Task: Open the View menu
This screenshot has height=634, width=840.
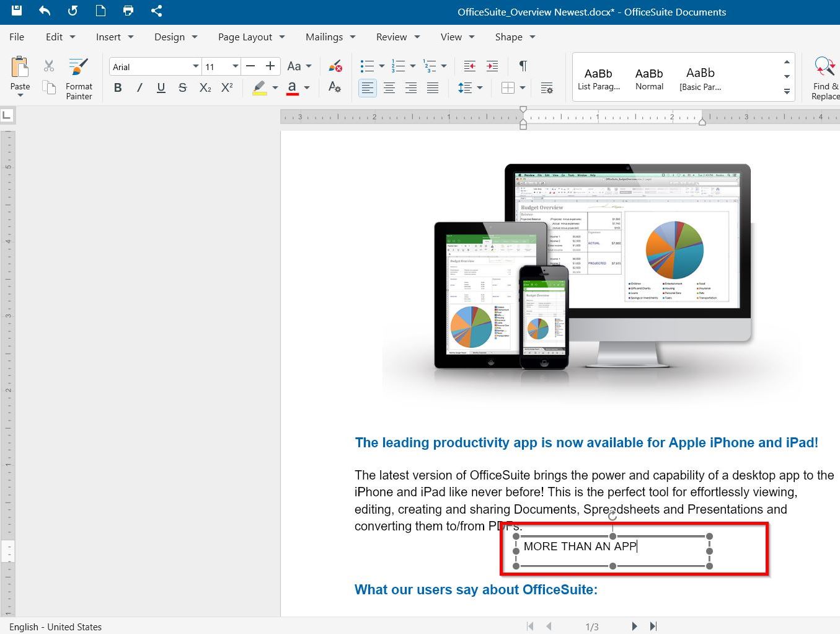Action: (458, 37)
